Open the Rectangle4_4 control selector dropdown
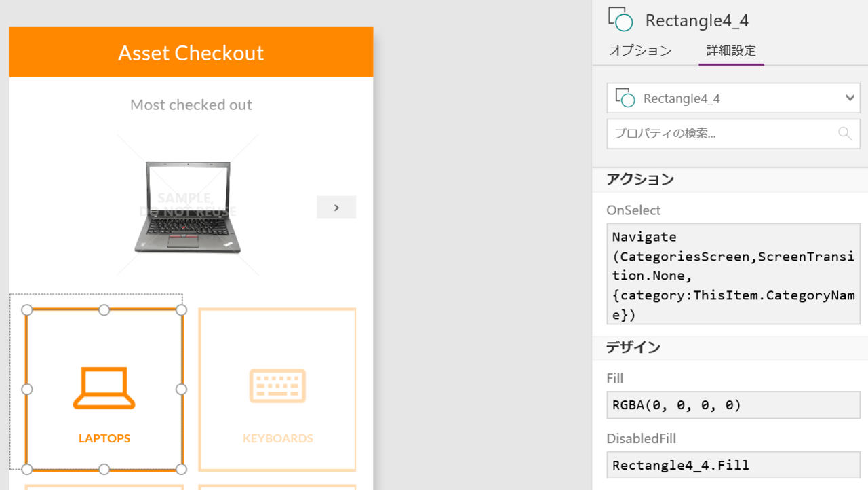 click(733, 99)
